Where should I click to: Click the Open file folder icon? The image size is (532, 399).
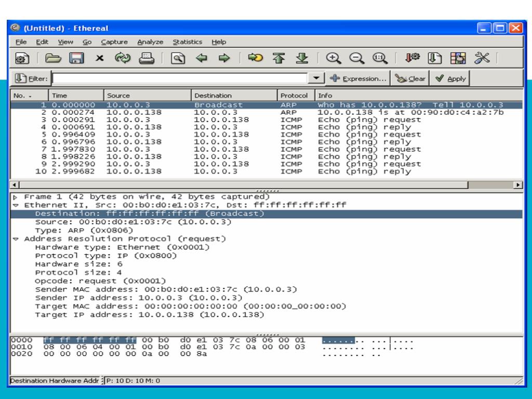click(54, 58)
